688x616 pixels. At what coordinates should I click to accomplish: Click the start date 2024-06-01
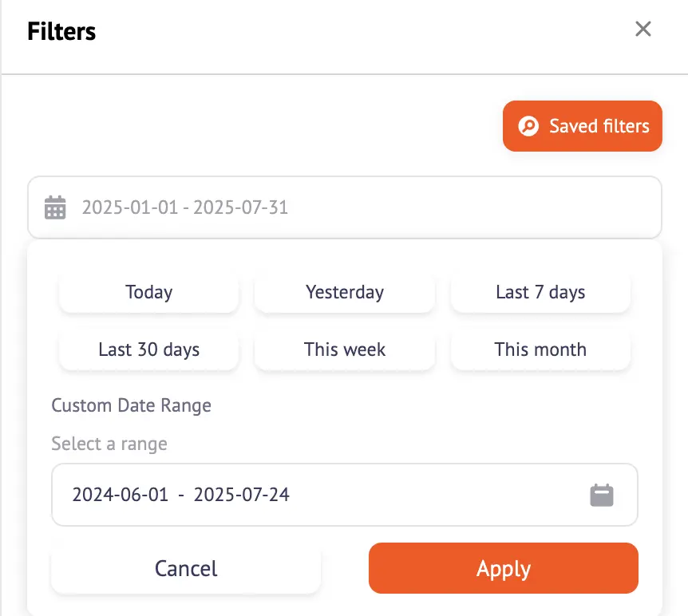pos(121,495)
